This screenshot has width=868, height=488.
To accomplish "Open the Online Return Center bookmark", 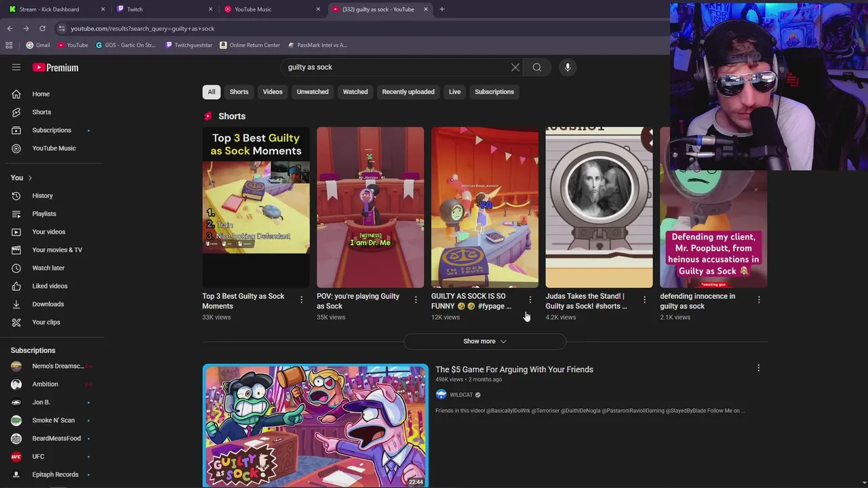I will pos(250,45).
